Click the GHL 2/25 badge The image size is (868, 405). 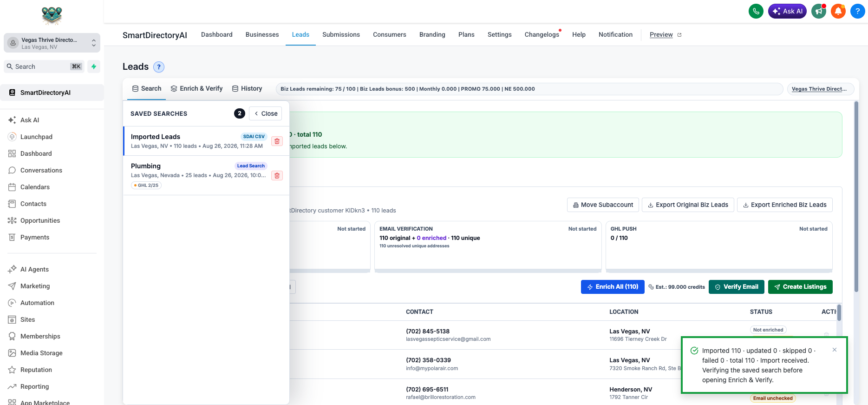pyautogui.click(x=146, y=185)
